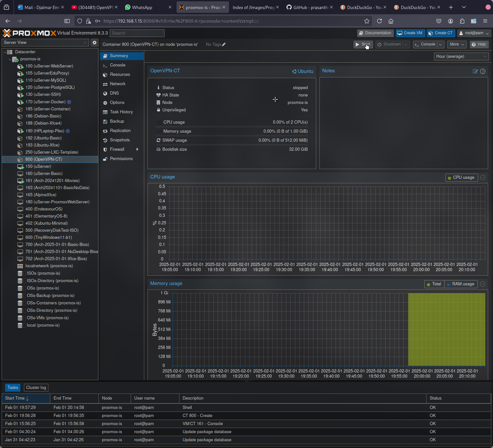The height and width of the screenshot is (448, 493).
Task: Click the Proxmox search input field
Action: [x=137, y=33]
